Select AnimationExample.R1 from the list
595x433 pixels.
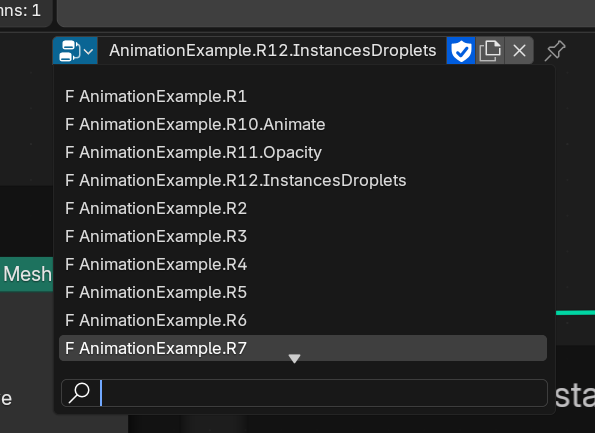tap(303, 96)
